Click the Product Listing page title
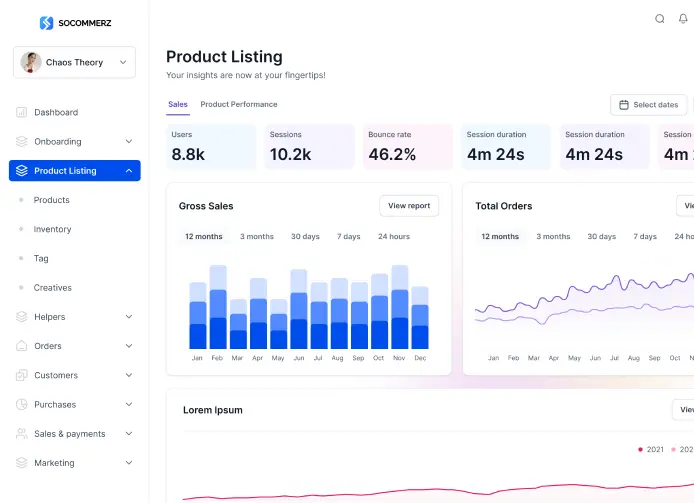The image size is (694, 504). coord(224,57)
